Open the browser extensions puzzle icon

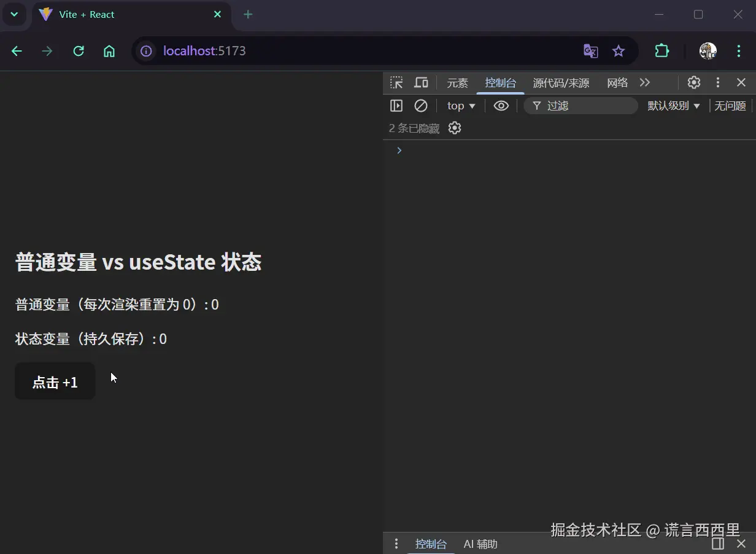tap(661, 51)
